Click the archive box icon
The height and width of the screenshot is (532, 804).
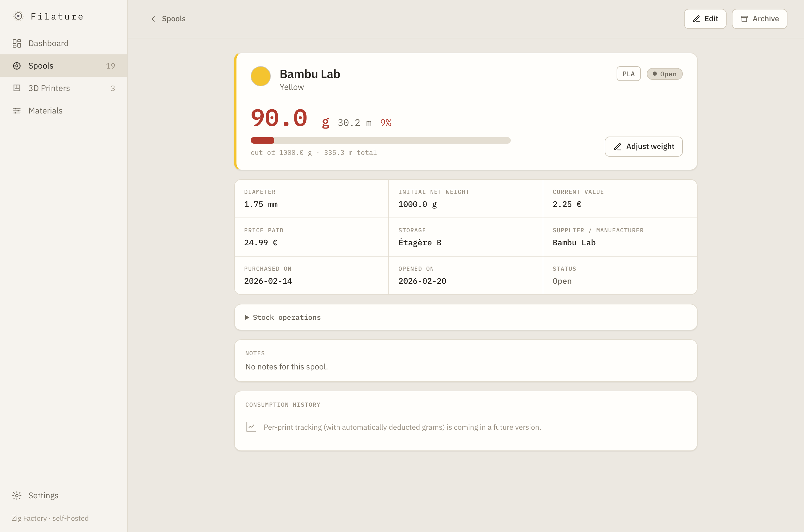point(744,19)
